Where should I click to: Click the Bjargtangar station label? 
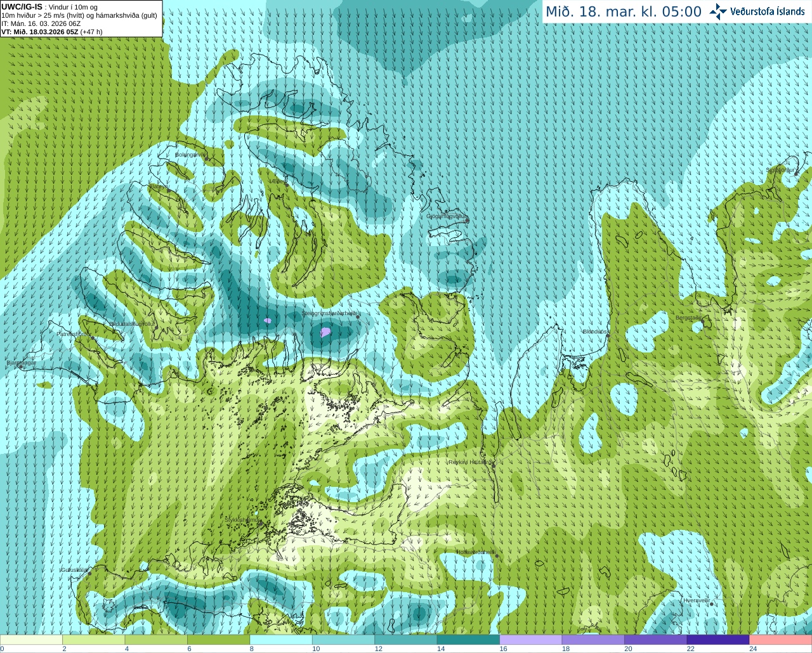point(21,363)
